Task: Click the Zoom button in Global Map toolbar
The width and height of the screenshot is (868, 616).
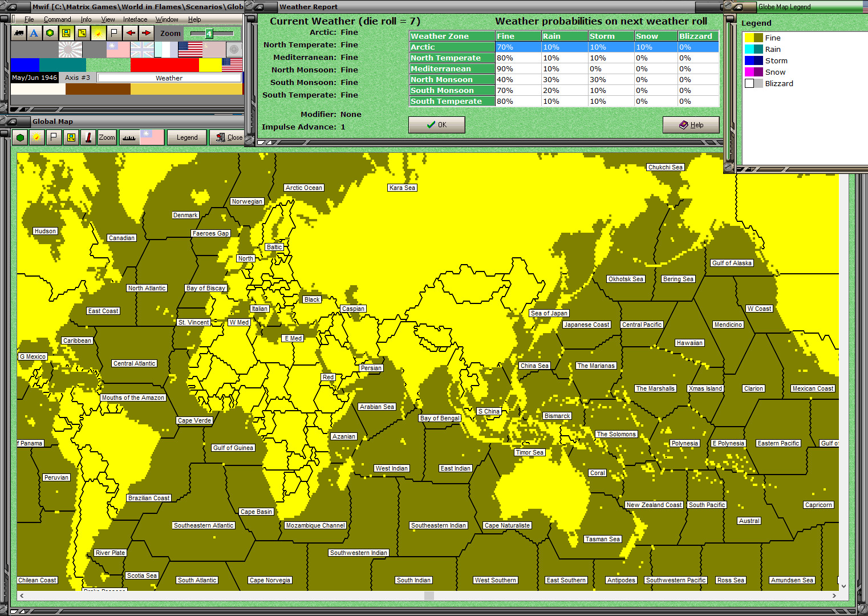Action: pos(107,137)
